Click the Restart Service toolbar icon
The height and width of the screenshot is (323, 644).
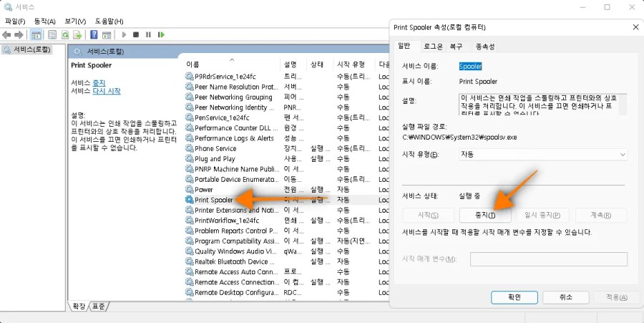click(x=161, y=35)
